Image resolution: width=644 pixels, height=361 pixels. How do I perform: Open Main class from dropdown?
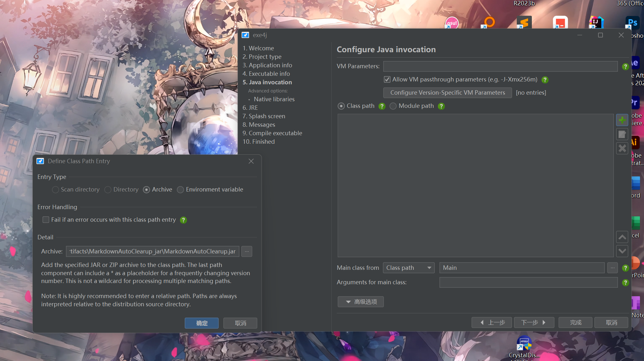click(409, 268)
